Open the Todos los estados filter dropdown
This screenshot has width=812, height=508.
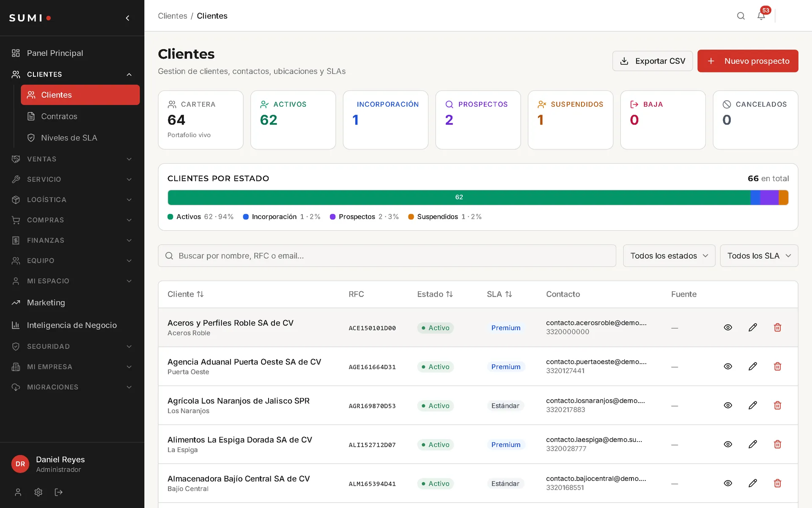point(669,256)
